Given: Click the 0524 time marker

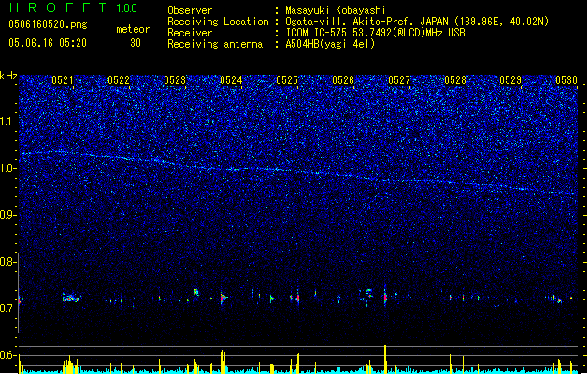Looking at the screenshot, I should pos(231,80).
